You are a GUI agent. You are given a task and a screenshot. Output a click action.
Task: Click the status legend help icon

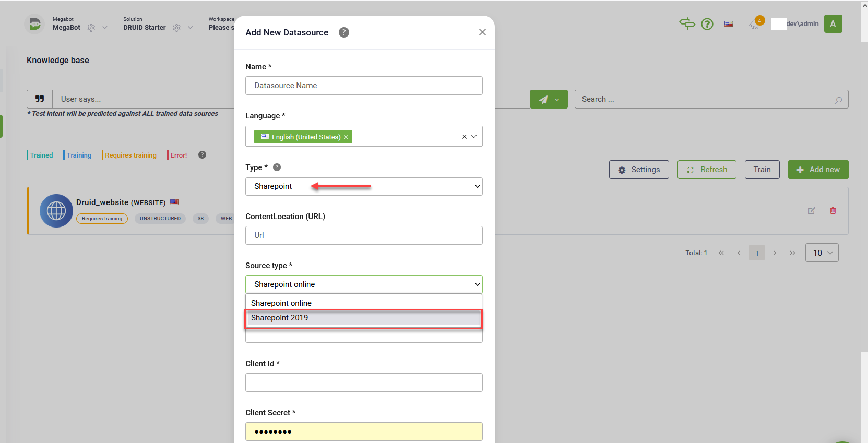[203, 155]
